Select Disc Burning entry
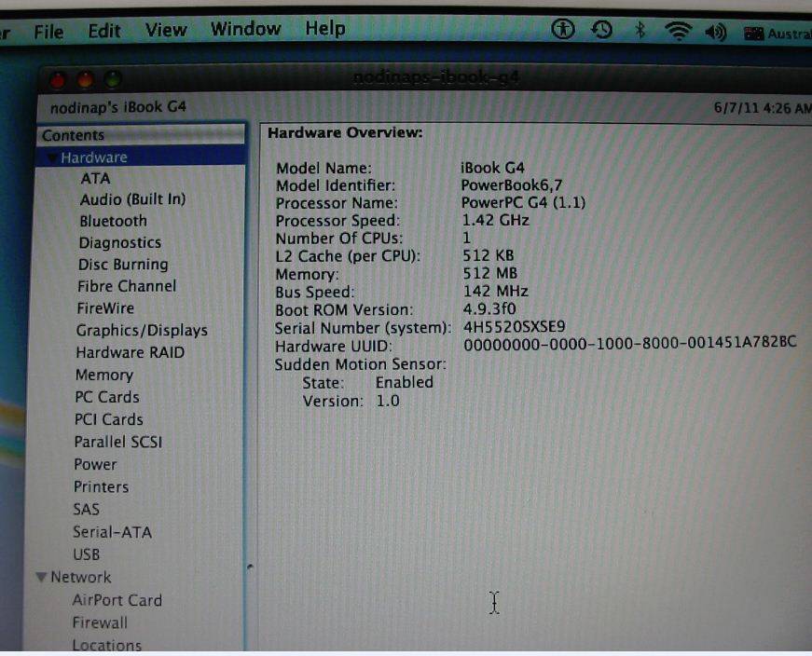Viewport: 812px width, 656px height. pyautogui.click(x=123, y=265)
